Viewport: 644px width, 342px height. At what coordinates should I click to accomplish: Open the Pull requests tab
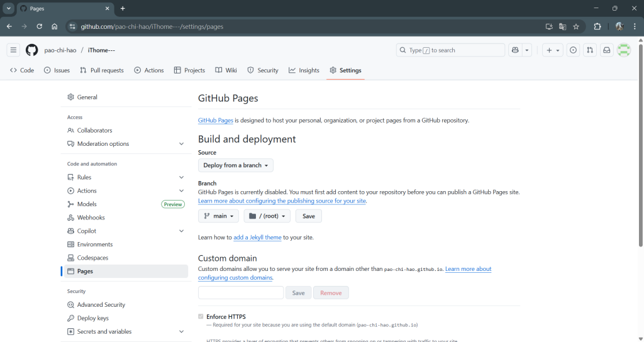pos(102,70)
